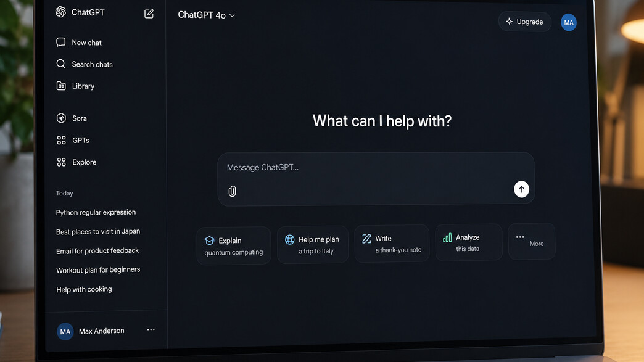This screenshot has width=644, height=362.
Task: Click the Library images icon
Action: 61,86
